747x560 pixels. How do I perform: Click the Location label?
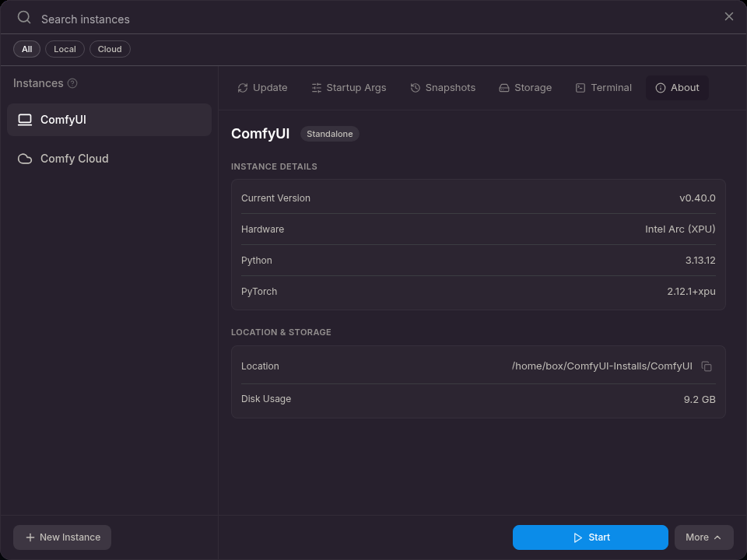pos(260,366)
